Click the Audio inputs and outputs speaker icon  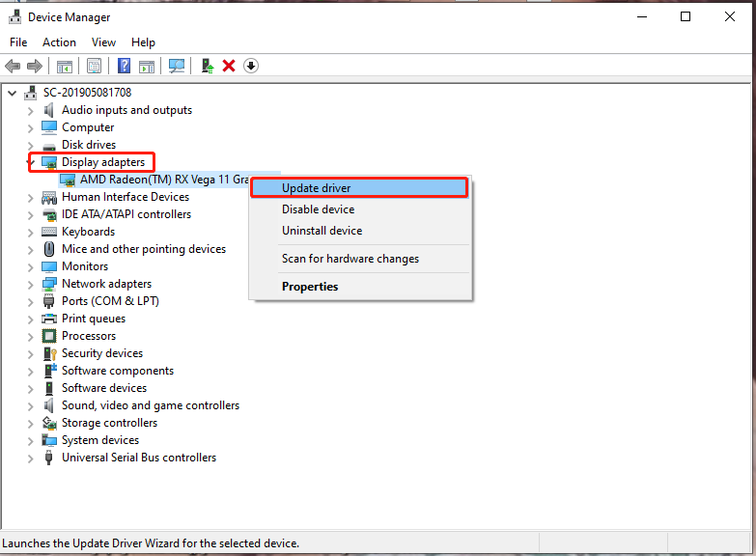[48, 110]
